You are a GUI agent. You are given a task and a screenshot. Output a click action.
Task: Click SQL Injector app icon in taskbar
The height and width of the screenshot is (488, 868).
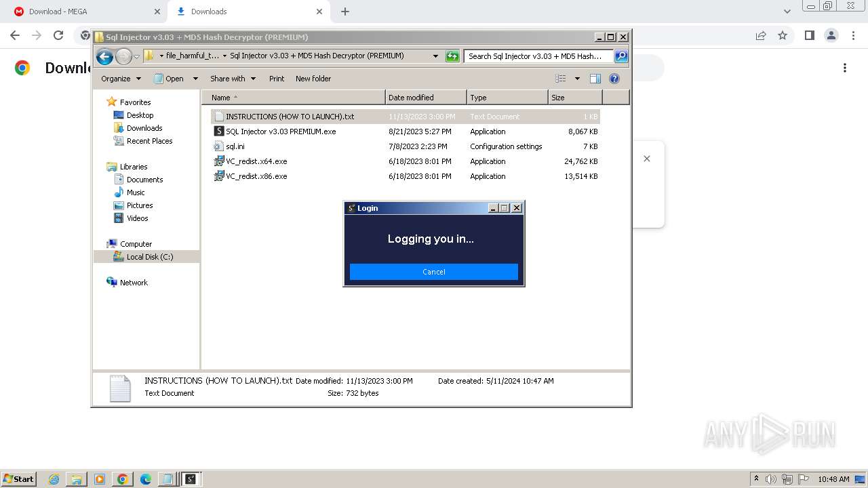click(x=191, y=479)
